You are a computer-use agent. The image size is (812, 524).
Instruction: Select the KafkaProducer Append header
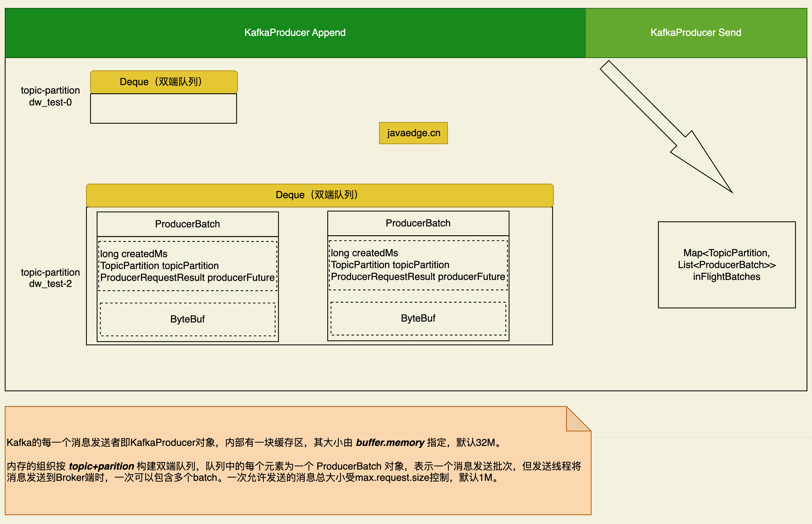point(295,33)
